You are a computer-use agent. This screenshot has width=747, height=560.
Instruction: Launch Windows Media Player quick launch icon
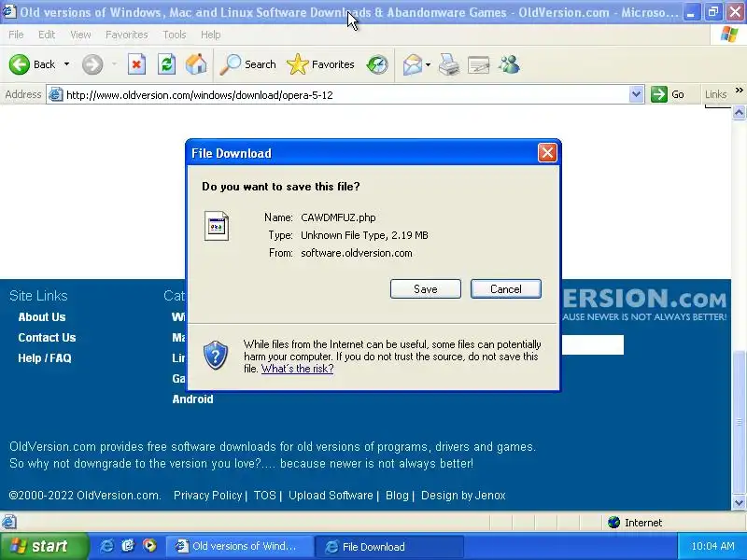click(x=149, y=546)
